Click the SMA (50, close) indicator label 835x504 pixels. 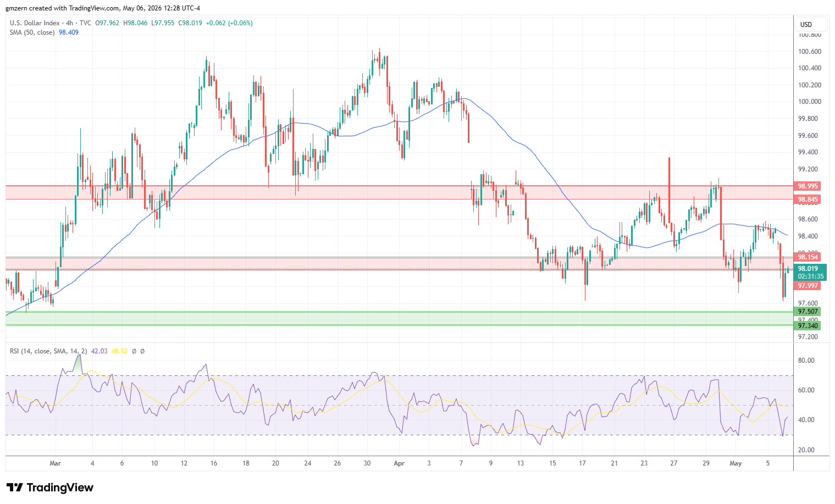pyautogui.click(x=32, y=32)
